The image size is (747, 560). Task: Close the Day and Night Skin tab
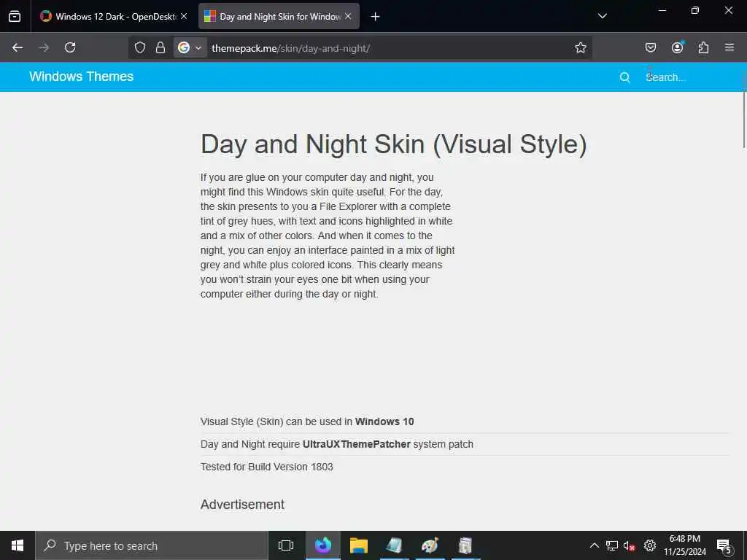point(348,16)
